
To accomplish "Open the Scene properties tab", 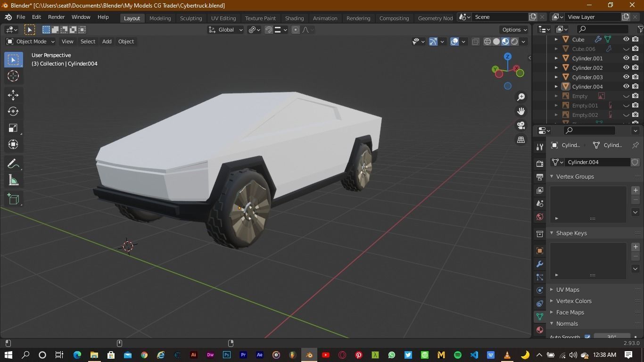I will tap(540, 204).
